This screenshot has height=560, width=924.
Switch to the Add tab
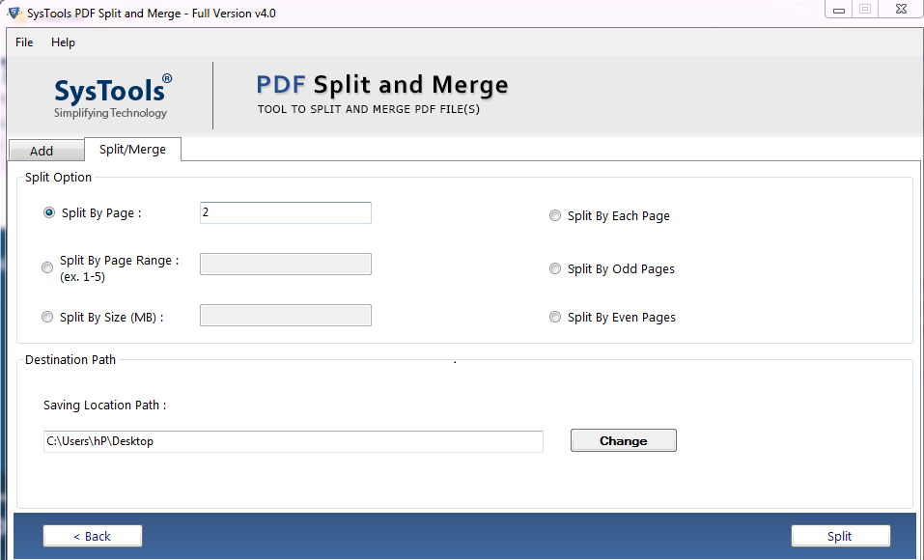pos(45,150)
